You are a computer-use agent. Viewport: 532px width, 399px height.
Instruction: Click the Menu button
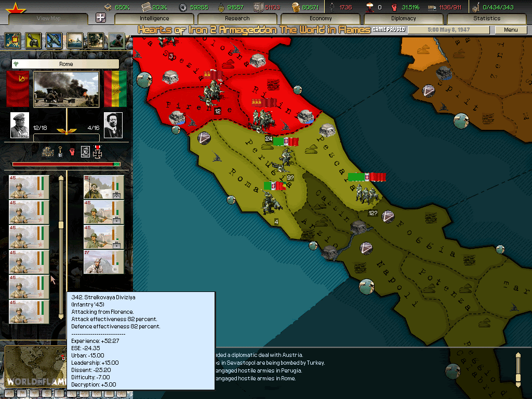tap(511, 30)
